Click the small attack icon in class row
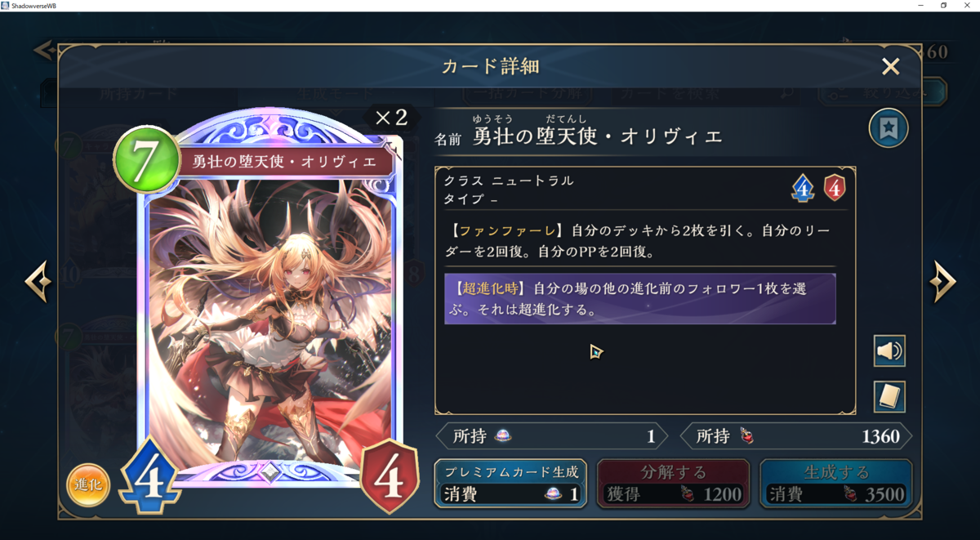980x540 pixels. pyautogui.click(x=803, y=189)
